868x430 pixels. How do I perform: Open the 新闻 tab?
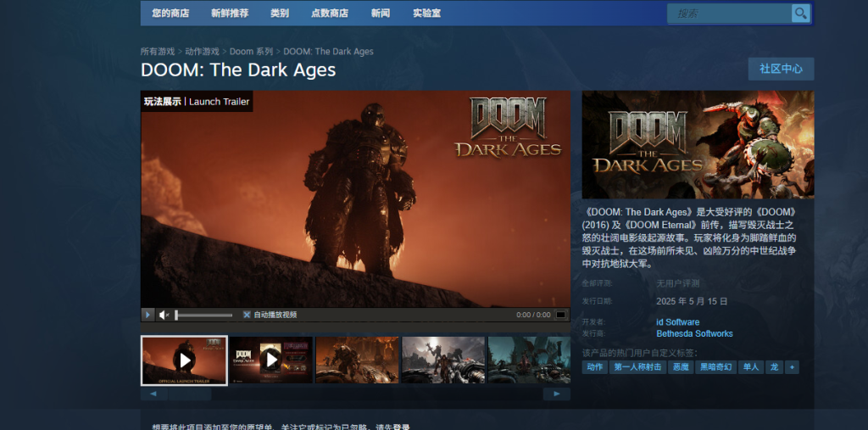381,14
